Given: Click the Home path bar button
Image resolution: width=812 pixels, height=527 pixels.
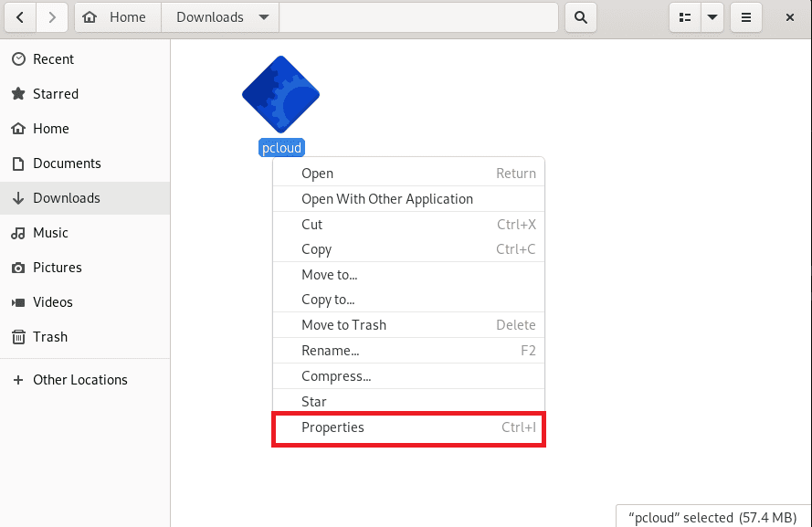Looking at the screenshot, I should pos(118,17).
